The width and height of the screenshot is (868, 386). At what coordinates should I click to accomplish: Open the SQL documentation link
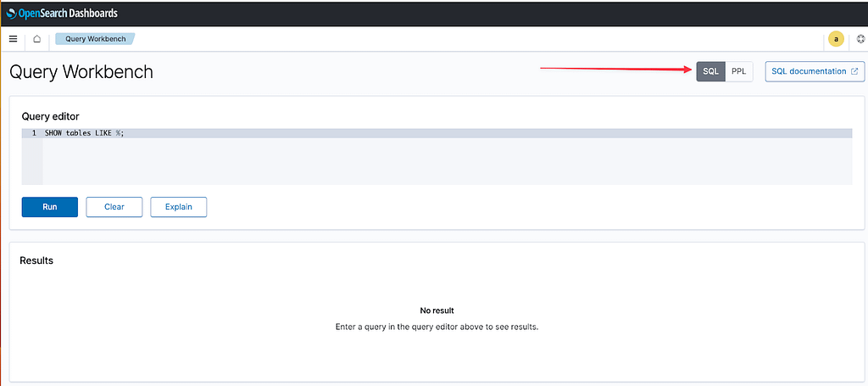815,71
